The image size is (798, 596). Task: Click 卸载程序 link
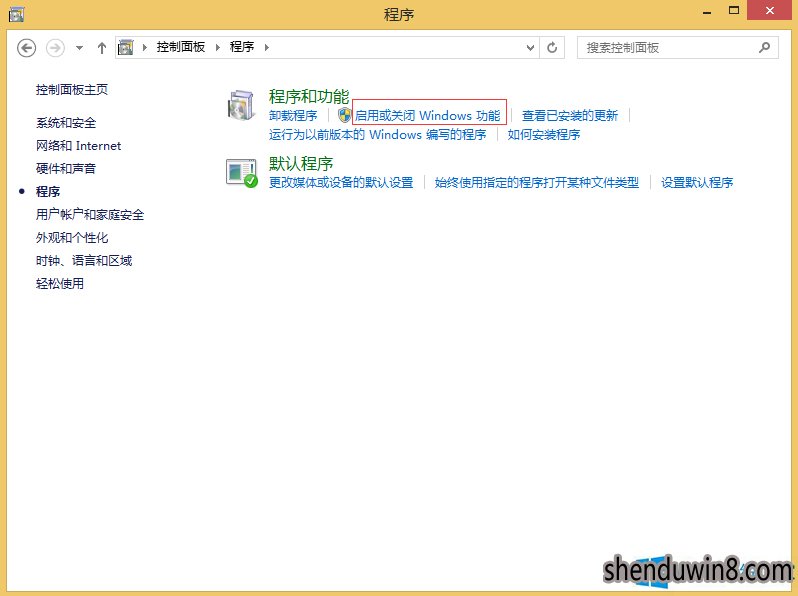293,116
